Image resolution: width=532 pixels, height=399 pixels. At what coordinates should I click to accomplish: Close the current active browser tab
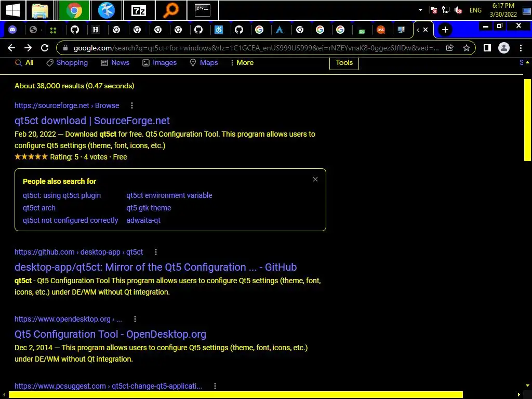[x=425, y=30]
